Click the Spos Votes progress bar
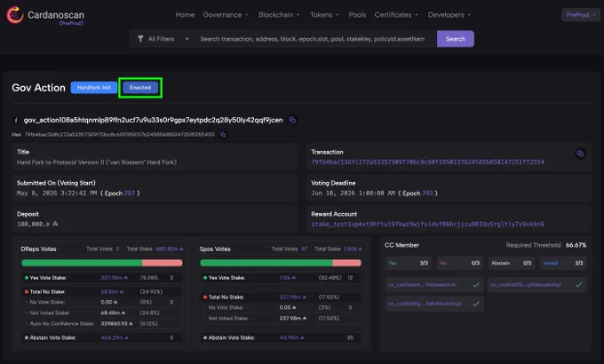This screenshot has height=364, width=604. point(281,263)
